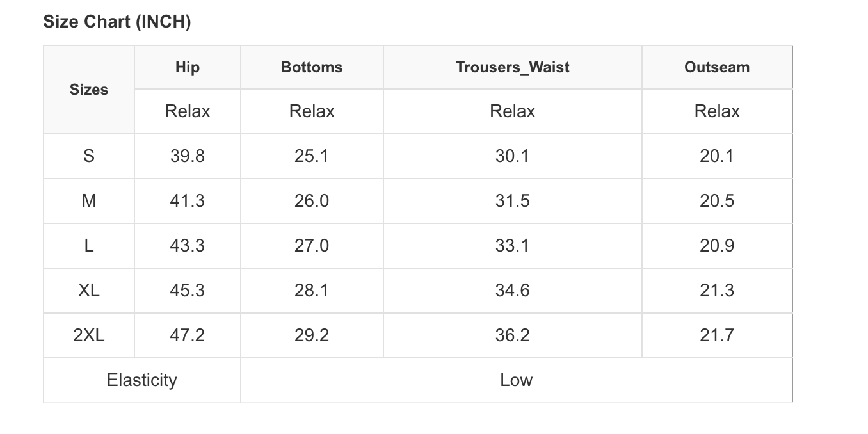The height and width of the screenshot is (434, 868).
Task: Select the Sizes header cell
Action: (x=89, y=90)
